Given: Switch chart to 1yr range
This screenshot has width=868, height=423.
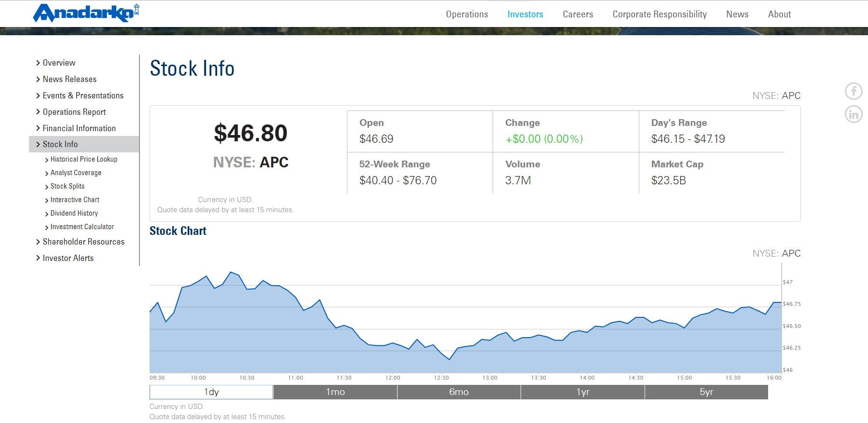Looking at the screenshot, I should [x=583, y=392].
